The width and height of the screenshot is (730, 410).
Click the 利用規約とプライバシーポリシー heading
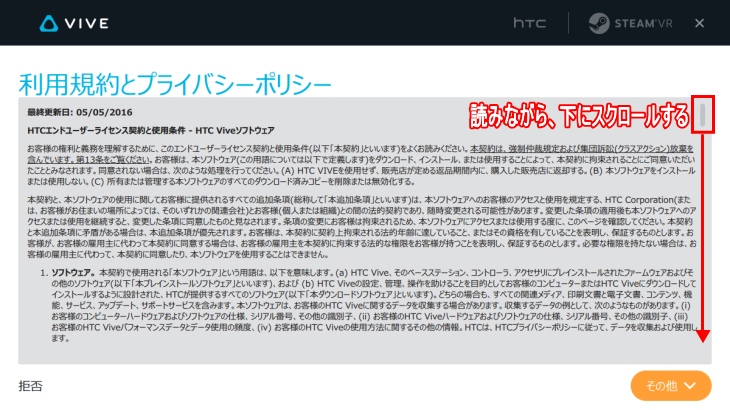coord(175,84)
